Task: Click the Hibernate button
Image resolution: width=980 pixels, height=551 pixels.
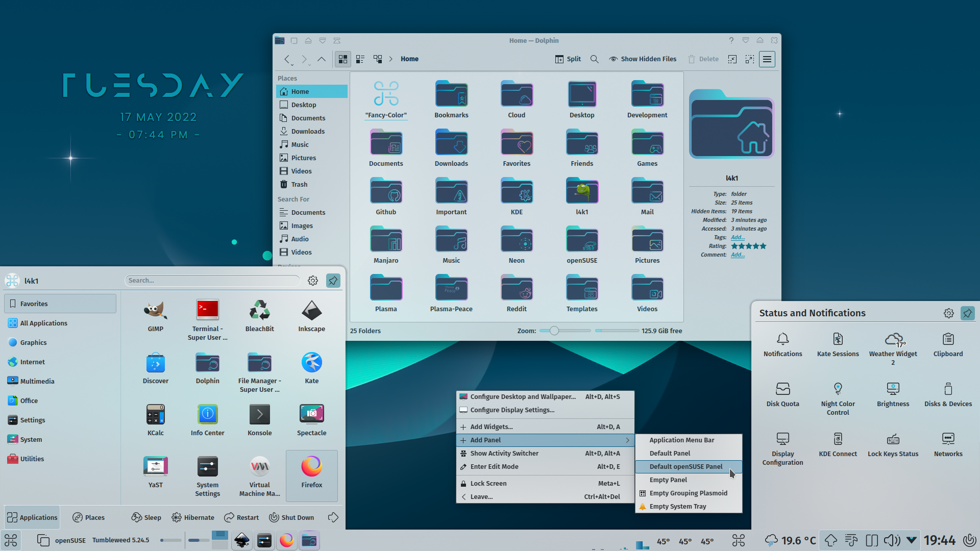Action: coord(193,517)
